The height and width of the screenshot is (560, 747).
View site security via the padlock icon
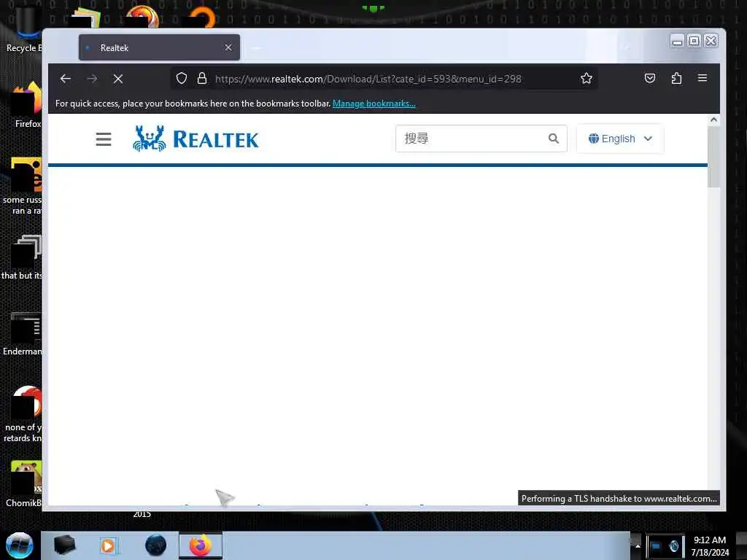(x=202, y=78)
